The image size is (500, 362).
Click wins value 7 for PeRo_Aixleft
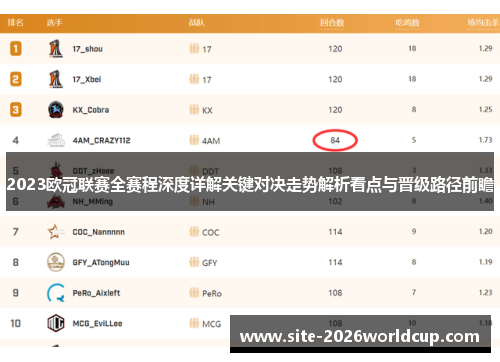click(x=414, y=292)
